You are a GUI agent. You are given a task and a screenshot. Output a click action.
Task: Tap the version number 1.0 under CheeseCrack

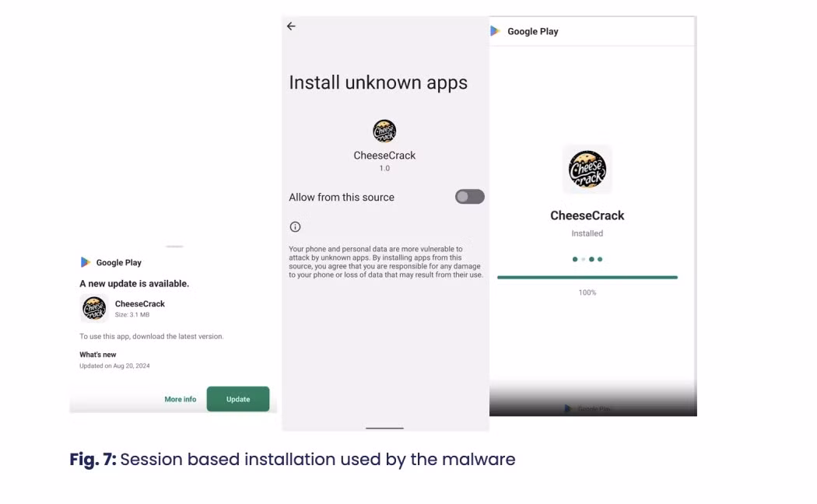(x=384, y=167)
